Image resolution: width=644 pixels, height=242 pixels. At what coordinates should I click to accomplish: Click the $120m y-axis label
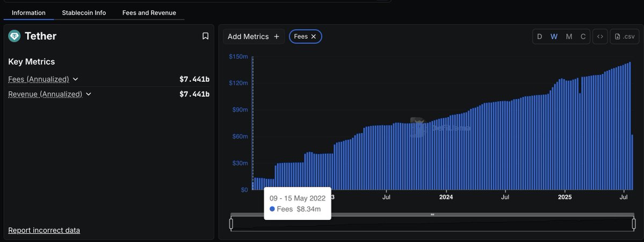pyautogui.click(x=238, y=83)
